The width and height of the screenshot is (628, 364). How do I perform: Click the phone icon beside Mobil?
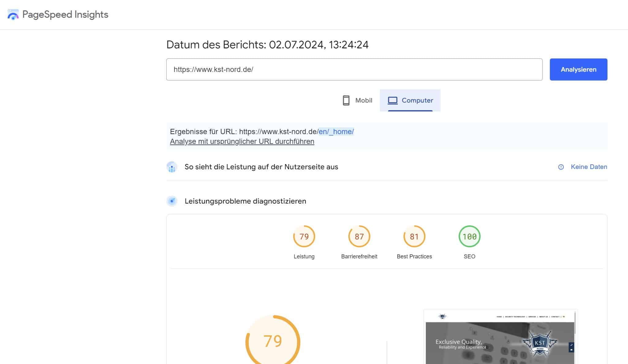tap(346, 100)
